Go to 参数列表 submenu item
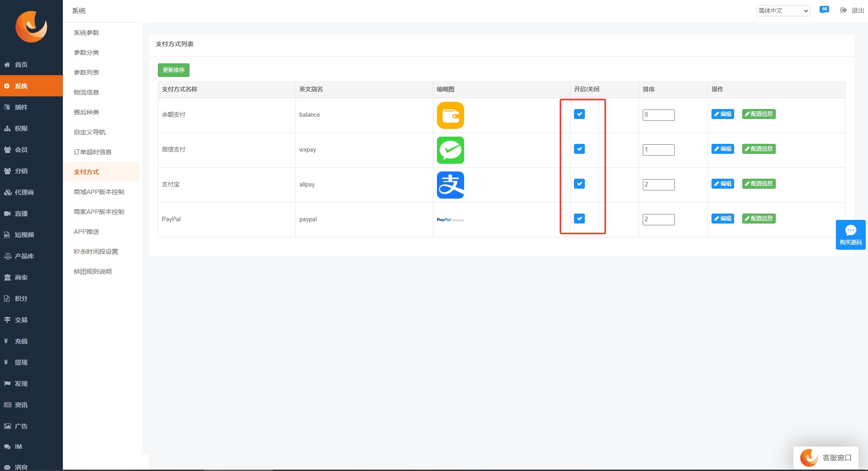Image resolution: width=868 pixels, height=471 pixels. click(86, 72)
